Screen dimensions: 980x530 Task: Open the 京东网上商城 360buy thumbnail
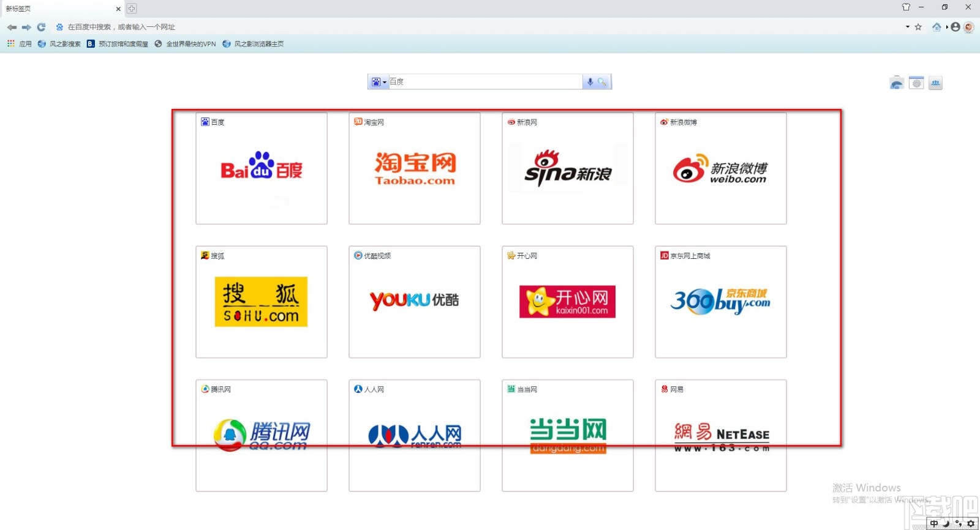pos(721,302)
